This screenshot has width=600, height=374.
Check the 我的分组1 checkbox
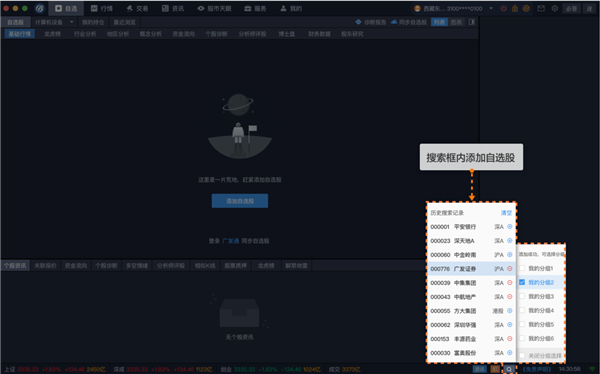522,268
